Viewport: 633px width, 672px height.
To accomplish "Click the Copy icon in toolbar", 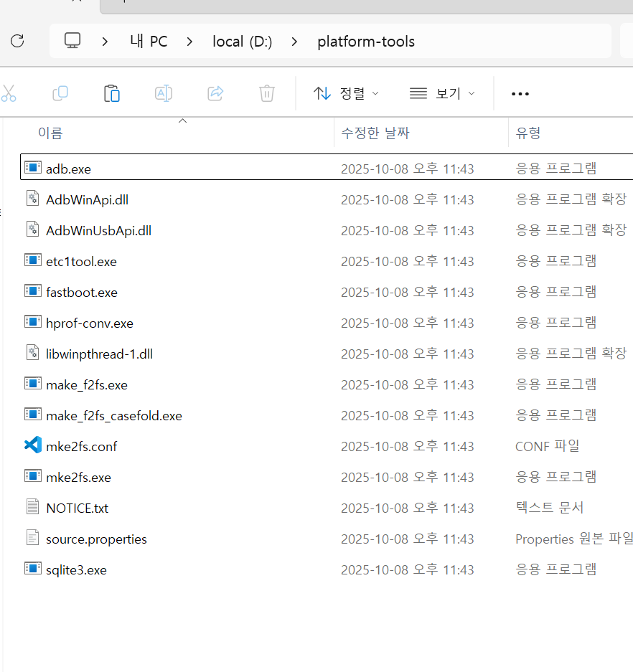I will (x=60, y=93).
